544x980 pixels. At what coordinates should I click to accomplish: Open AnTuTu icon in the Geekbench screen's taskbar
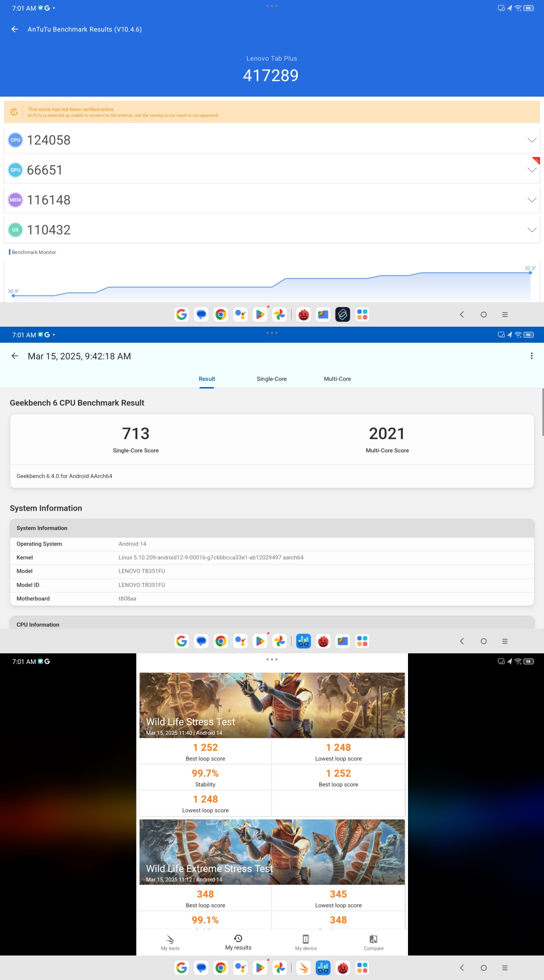(x=323, y=641)
